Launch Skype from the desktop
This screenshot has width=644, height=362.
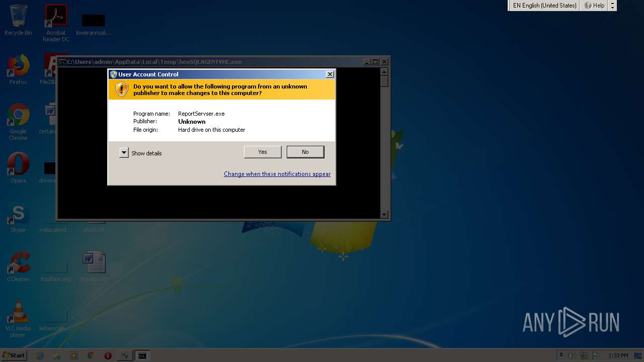point(18,217)
